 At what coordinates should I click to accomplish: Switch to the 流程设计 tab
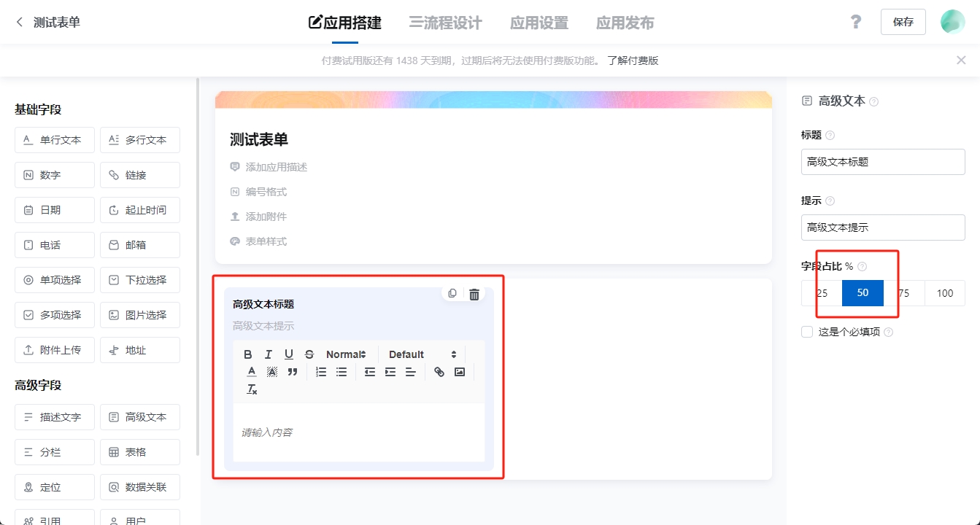coord(445,23)
